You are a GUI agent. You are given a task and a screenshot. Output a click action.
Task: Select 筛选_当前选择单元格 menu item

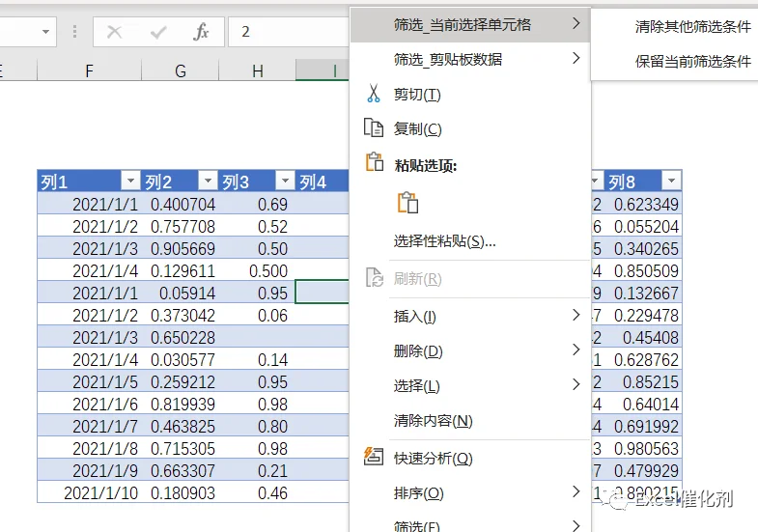tap(470, 24)
